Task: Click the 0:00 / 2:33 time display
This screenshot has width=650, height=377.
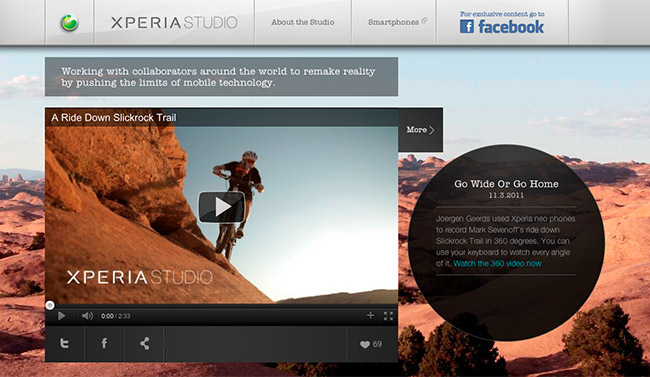Action: [x=115, y=316]
